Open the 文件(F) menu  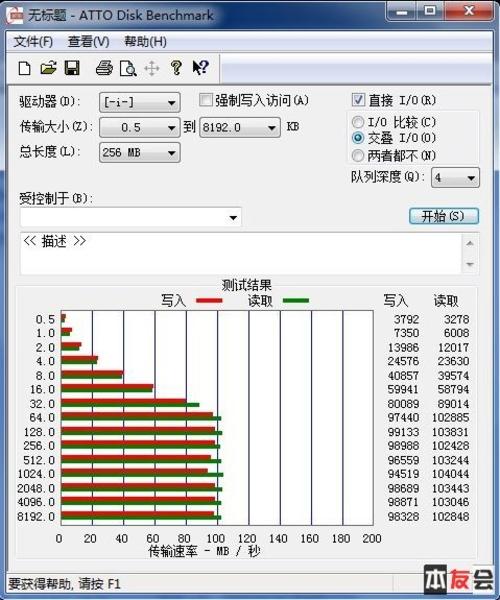click(x=33, y=41)
